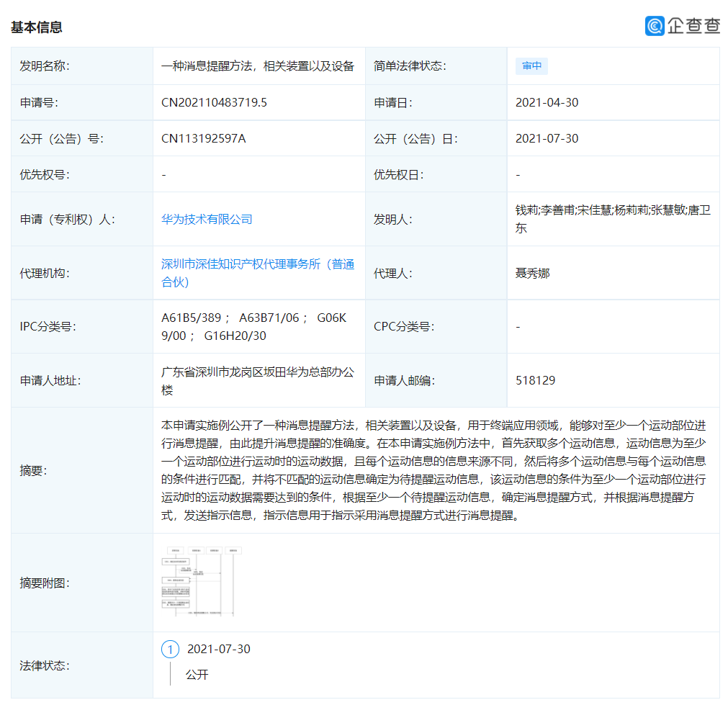Screen dimensions: 728x705
Task: Click the 申请号 label cell
Action: pos(81,103)
